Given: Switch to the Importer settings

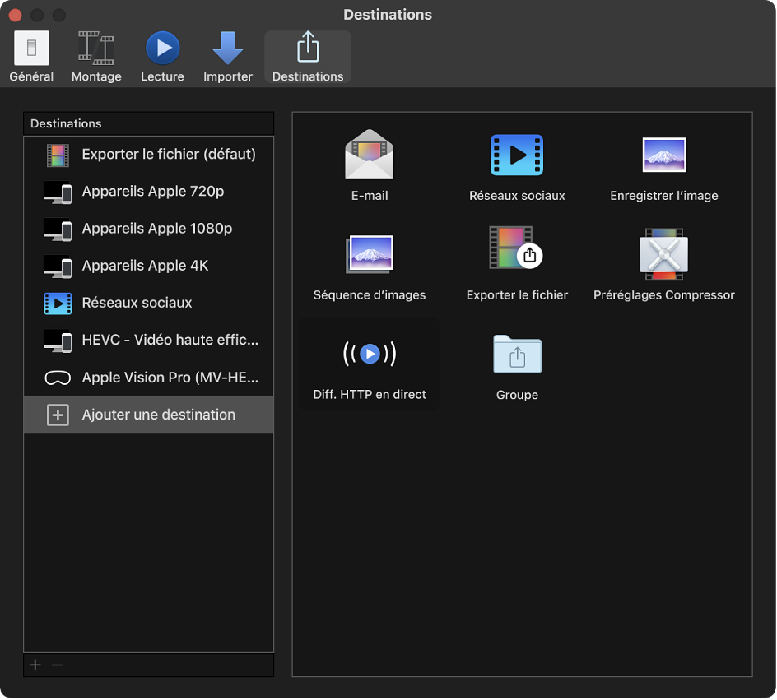Looking at the screenshot, I should click(x=228, y=54).
